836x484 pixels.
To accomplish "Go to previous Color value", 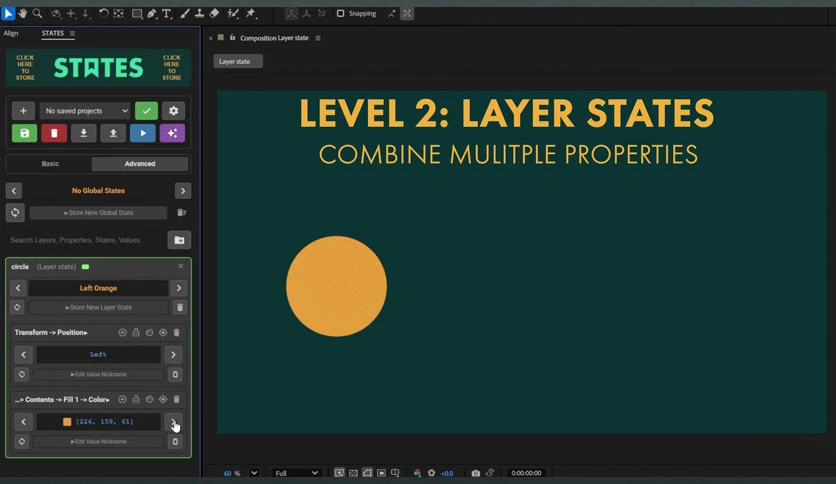I will point(23,422).
